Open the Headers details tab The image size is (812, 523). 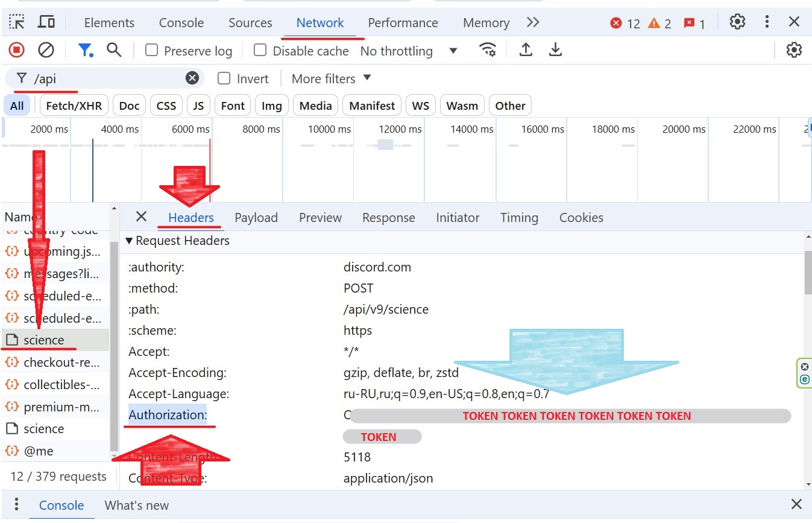(191, 218)
